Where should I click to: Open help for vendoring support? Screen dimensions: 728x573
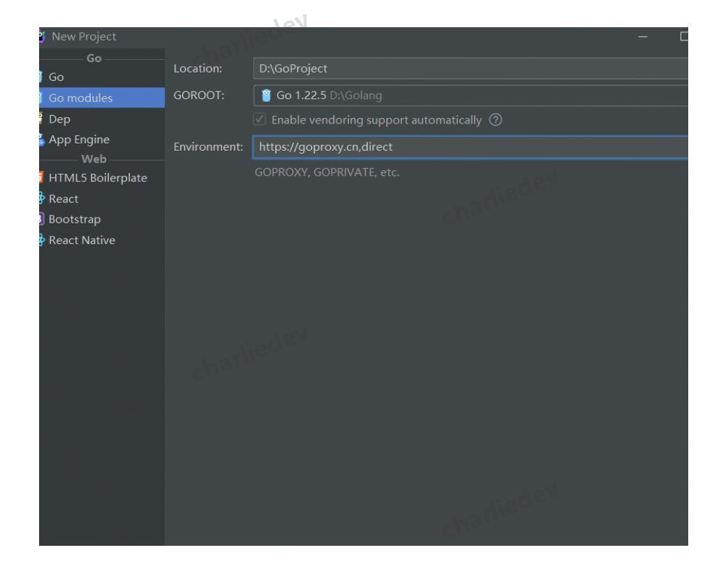(x=496, y=120)
